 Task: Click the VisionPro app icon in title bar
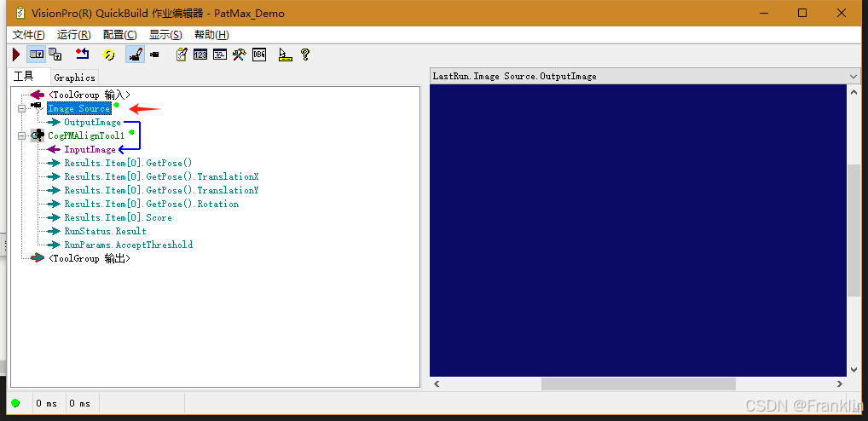(x=20, y=13)
